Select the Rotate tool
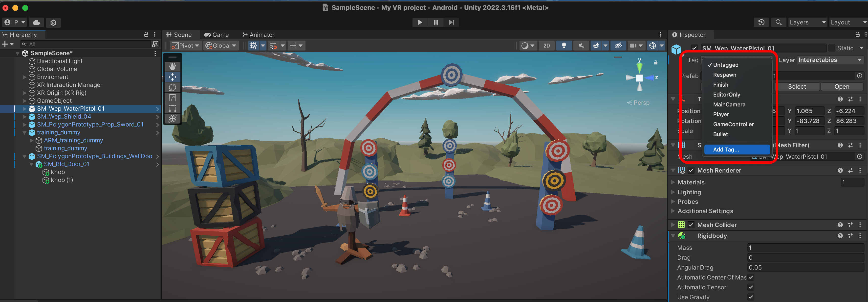Screen dimensions: 868x302 (173, 87)
